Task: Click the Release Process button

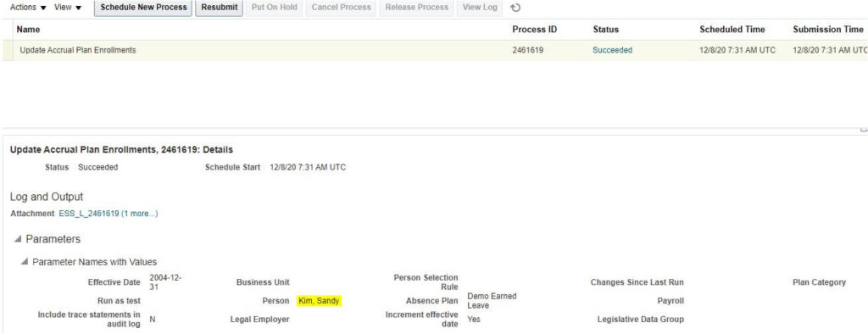Action: (416, 8)
